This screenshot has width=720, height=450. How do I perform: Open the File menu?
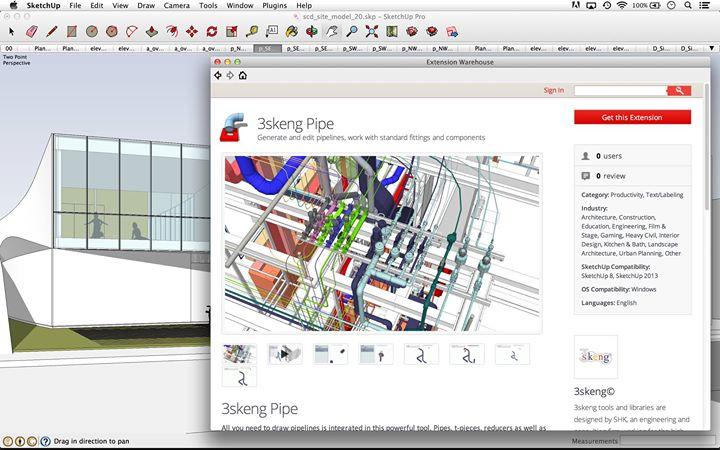[x=75, y=6]
